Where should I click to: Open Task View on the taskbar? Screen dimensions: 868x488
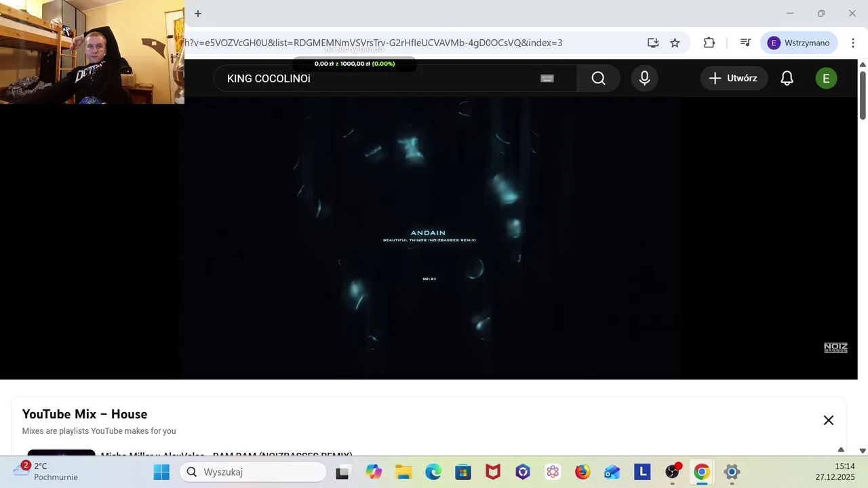click(x=342, y=472)
